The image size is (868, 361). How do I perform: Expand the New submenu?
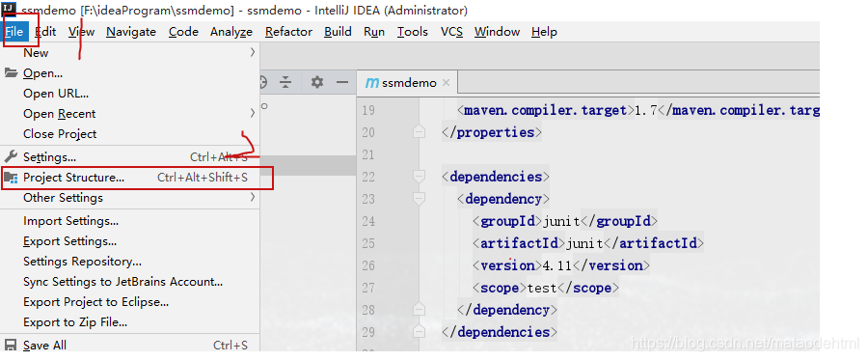pos(130,53)
